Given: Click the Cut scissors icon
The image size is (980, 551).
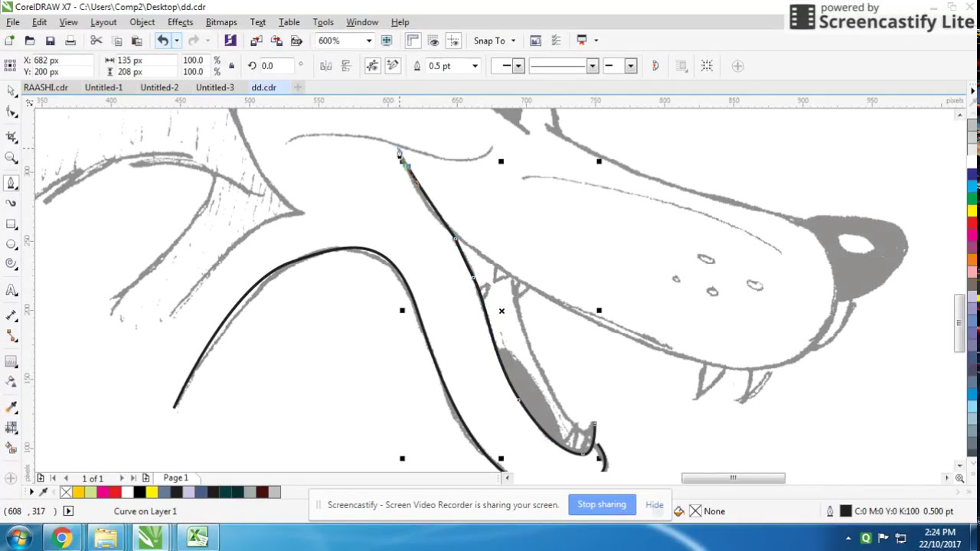Looking at the screenshot, I should point(96,41).
